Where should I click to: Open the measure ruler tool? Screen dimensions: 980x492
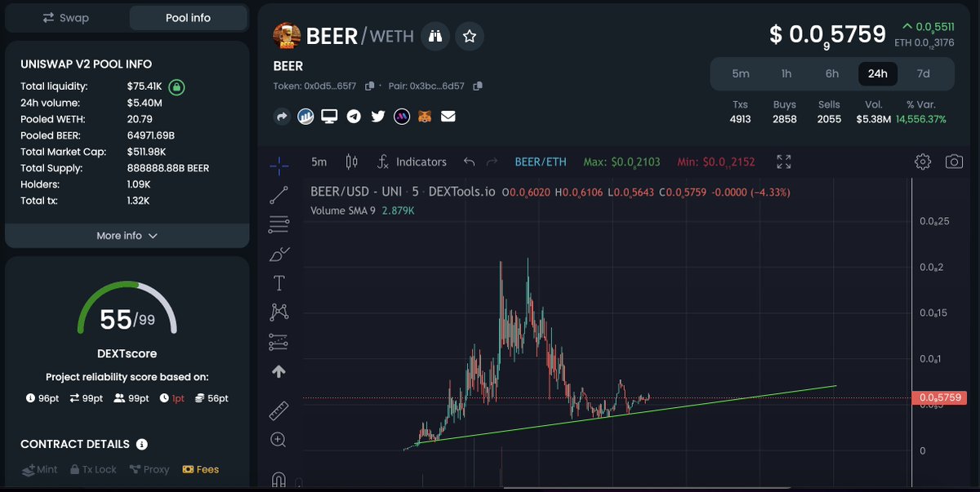[278, 410]
